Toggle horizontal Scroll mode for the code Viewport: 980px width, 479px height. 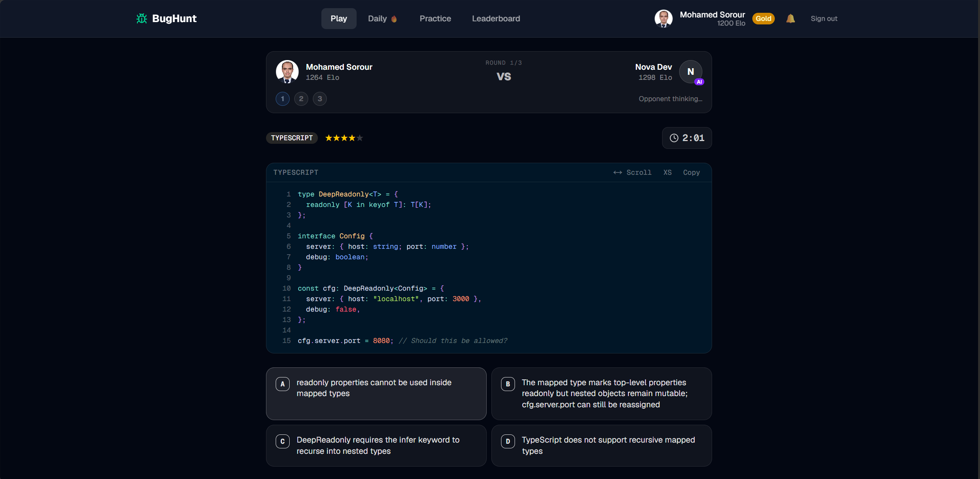(632, 172)
